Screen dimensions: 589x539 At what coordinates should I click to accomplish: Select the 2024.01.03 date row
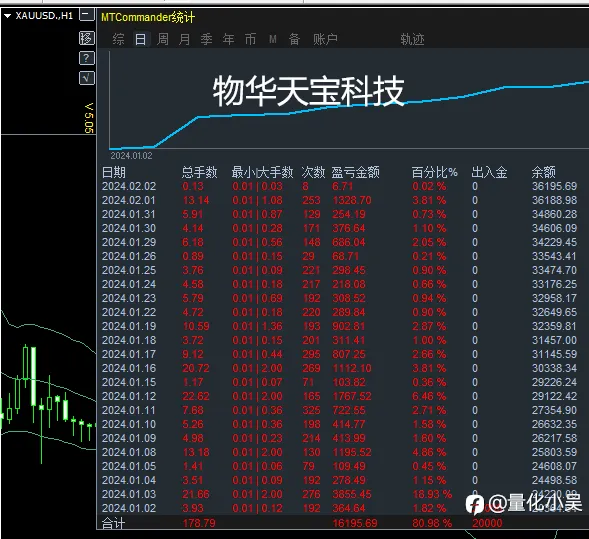pyautogui.click(x=340, y=494)
